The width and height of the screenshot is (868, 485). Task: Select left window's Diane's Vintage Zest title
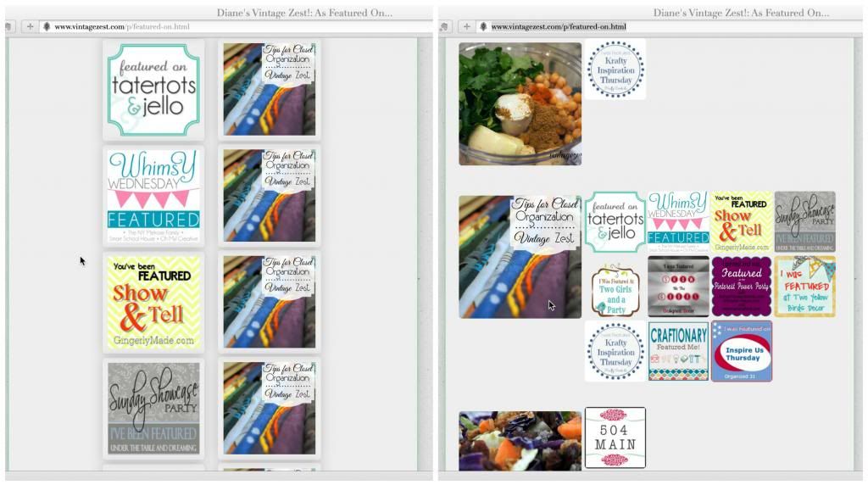click(304, 12)
